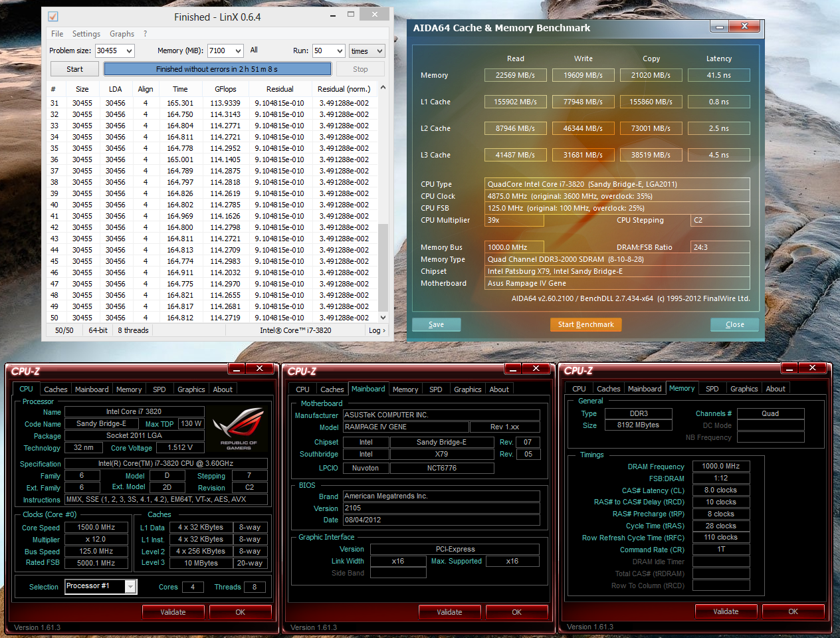Open About tab in right CPU-Z window
This screenshot has height=638, width=840.
(x=776, y=389)
